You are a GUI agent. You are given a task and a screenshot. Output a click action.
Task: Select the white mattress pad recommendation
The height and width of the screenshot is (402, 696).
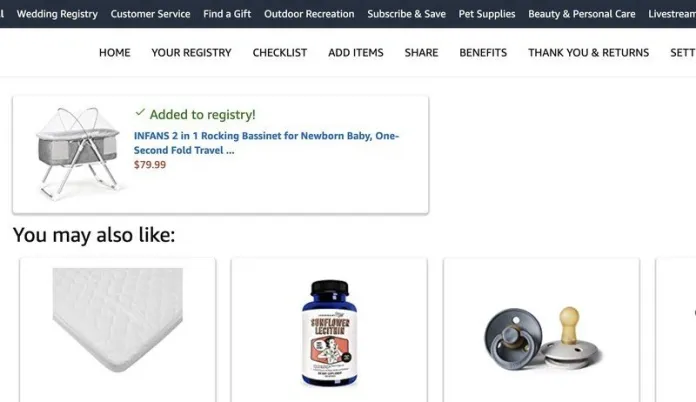point(118,320)
